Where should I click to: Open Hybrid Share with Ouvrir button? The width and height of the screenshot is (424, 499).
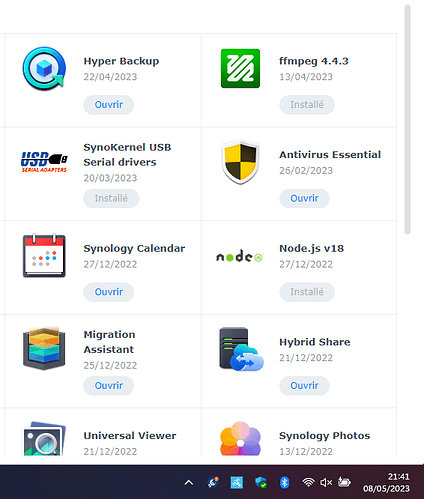point(304,386)
